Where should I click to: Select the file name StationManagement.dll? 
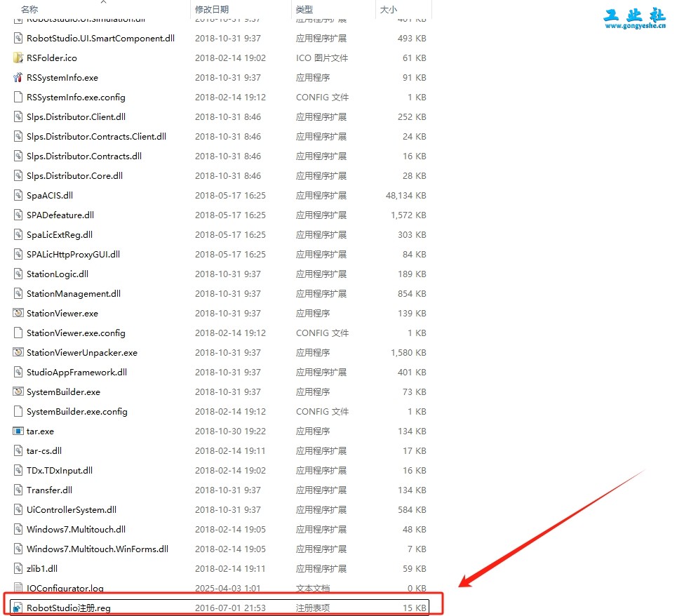pyautogui.click(x=74, y=293)
